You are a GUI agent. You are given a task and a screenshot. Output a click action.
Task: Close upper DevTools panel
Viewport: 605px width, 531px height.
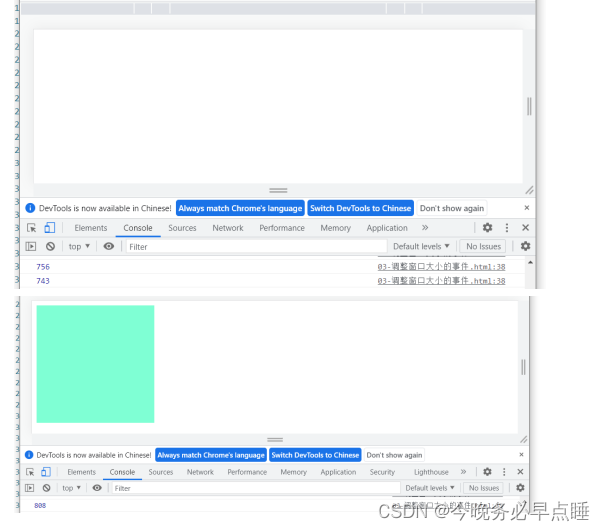coord(525,228)
